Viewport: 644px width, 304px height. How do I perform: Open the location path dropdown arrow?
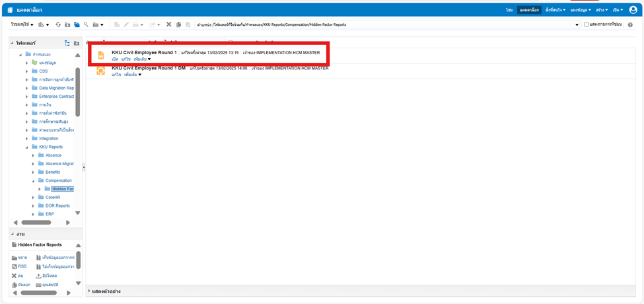[x=577, y=24]
